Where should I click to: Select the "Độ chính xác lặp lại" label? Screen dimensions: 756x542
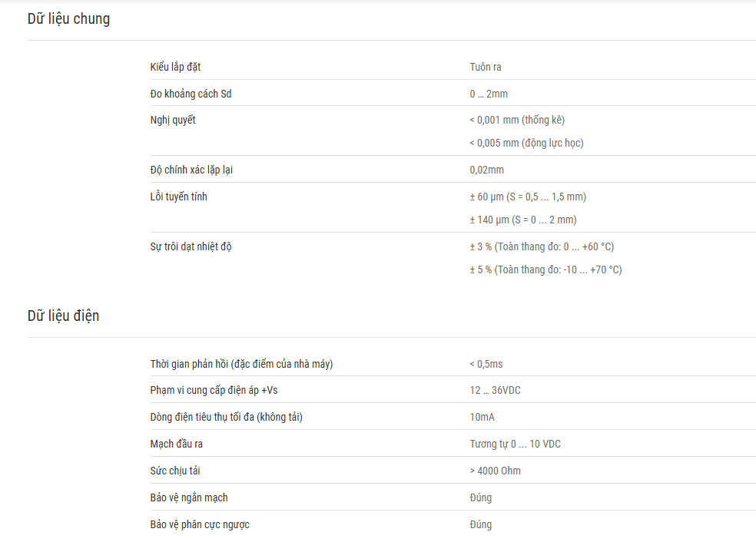click(x=191, y=170)
